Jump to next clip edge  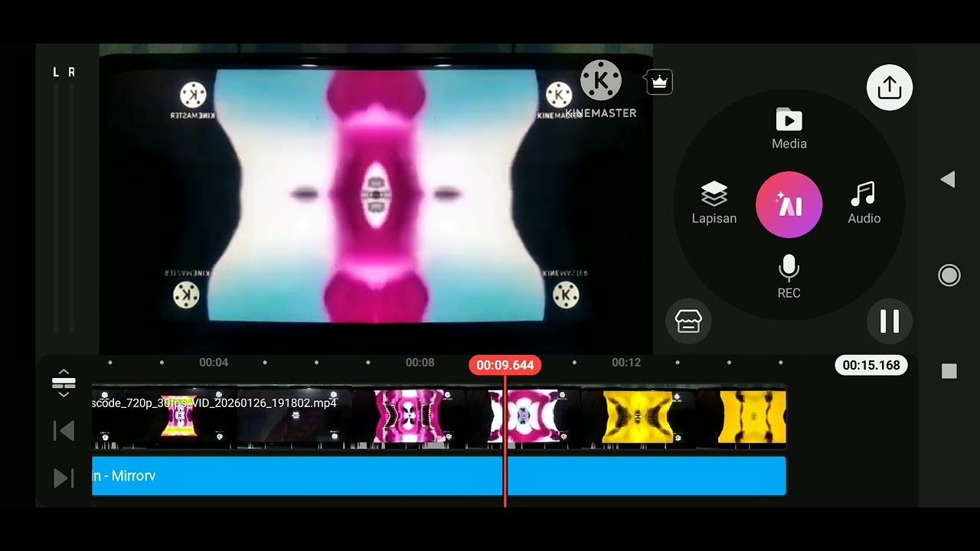[x=64, y=478]
